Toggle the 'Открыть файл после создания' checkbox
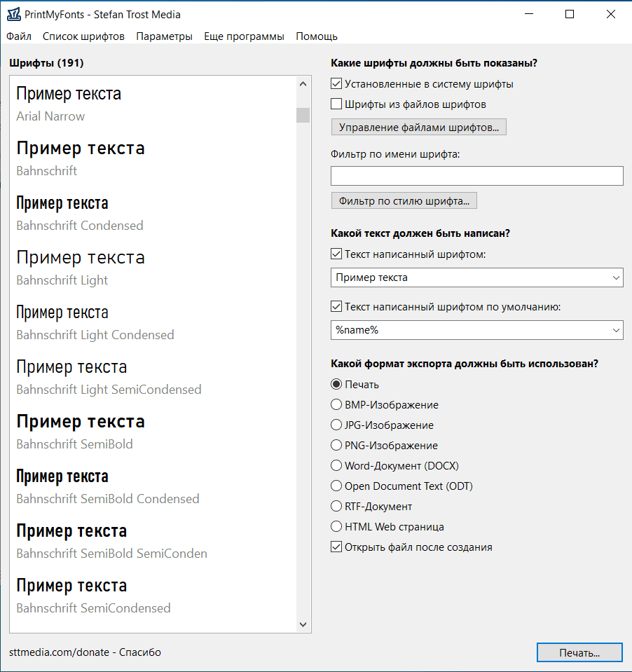The image size is (632, 672). [336, 547]
